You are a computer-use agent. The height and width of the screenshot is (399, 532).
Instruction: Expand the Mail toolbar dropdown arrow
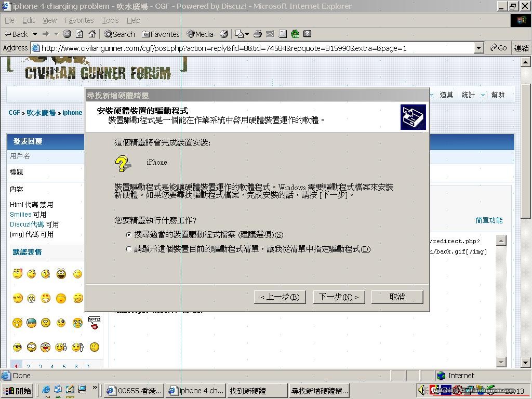click(x=247, y=34)
